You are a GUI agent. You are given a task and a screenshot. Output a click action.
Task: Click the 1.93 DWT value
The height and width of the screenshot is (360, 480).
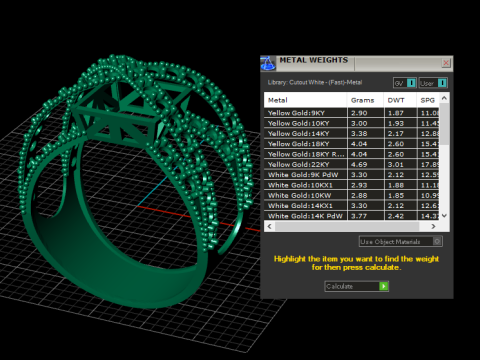tap(396, 123)
